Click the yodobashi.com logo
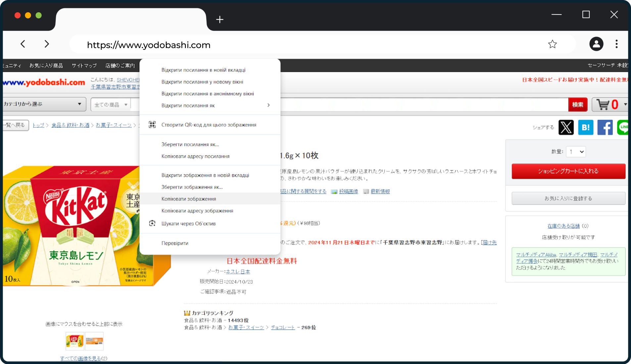Screen dimensions: 631x364 pyautogui.click(x=44, y=82)
